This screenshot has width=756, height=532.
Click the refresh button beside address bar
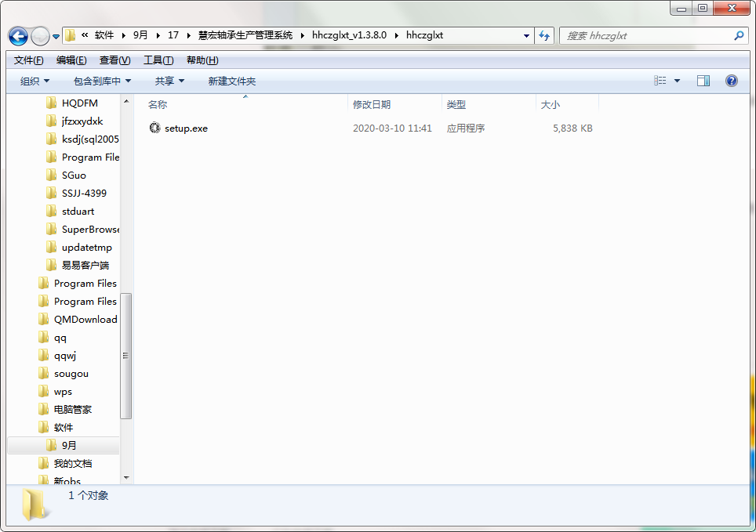point(544,36)
